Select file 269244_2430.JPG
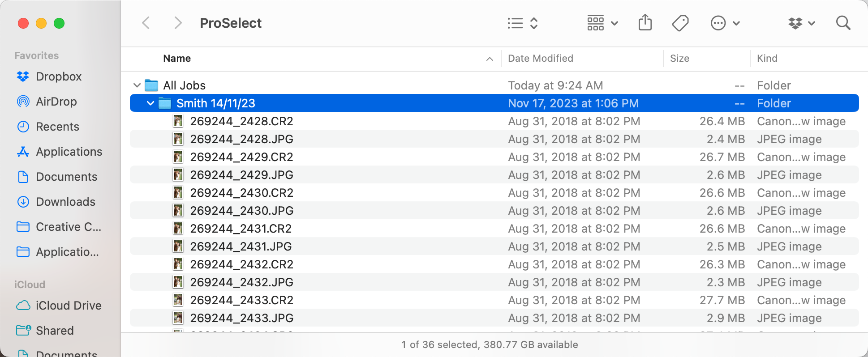868x357 pixels. [241, 211]
